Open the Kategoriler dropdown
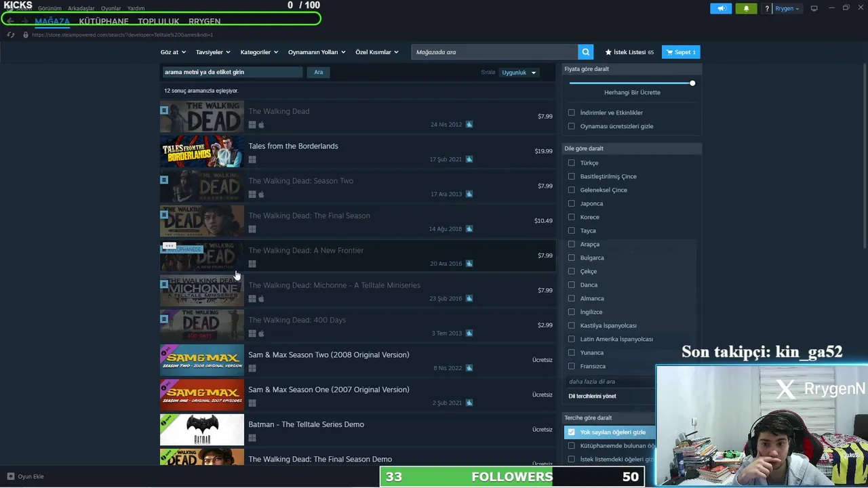The width and height of the screenshot is (868, 488). [259, 52]
